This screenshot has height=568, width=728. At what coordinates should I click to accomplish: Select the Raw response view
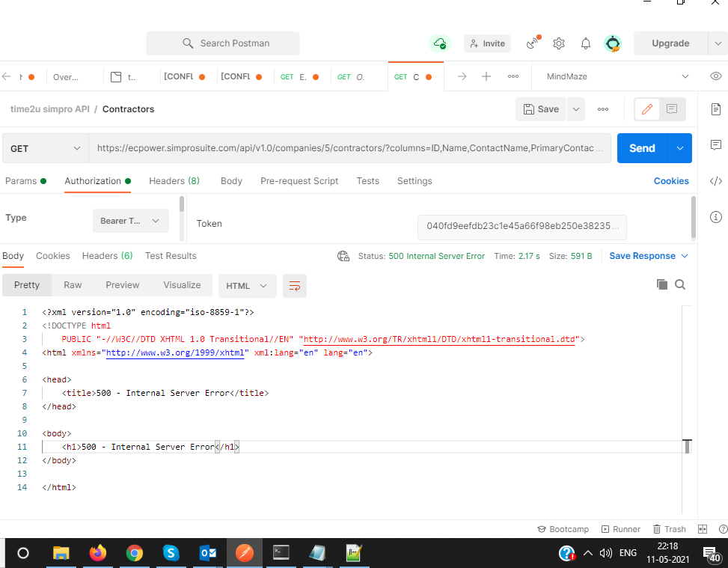pyautogui.click(x=73, y=284)
